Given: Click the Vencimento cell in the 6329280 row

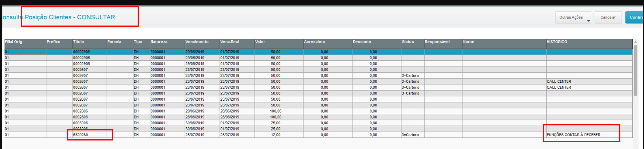Looking at the screenshot, I should (x=202, y=135).
